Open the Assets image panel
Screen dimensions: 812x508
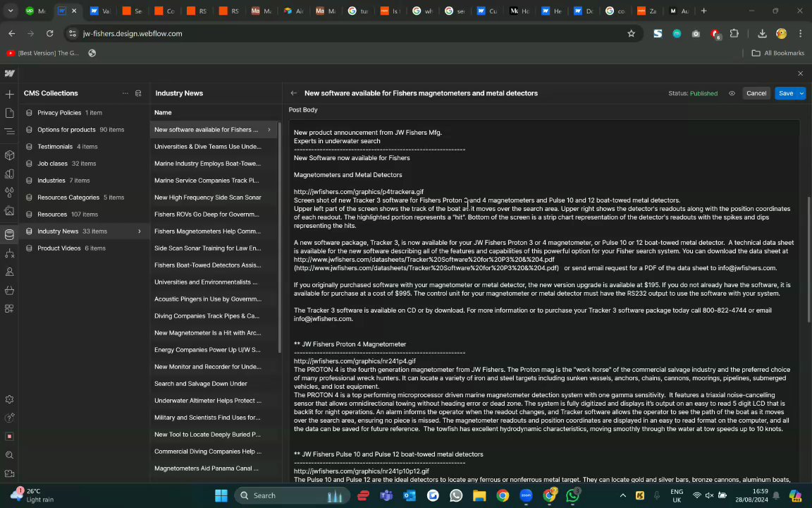point(9,211)
